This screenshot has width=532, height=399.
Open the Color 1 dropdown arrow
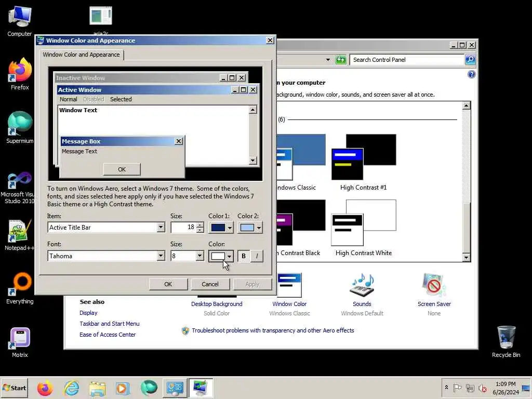coord(230,228)
